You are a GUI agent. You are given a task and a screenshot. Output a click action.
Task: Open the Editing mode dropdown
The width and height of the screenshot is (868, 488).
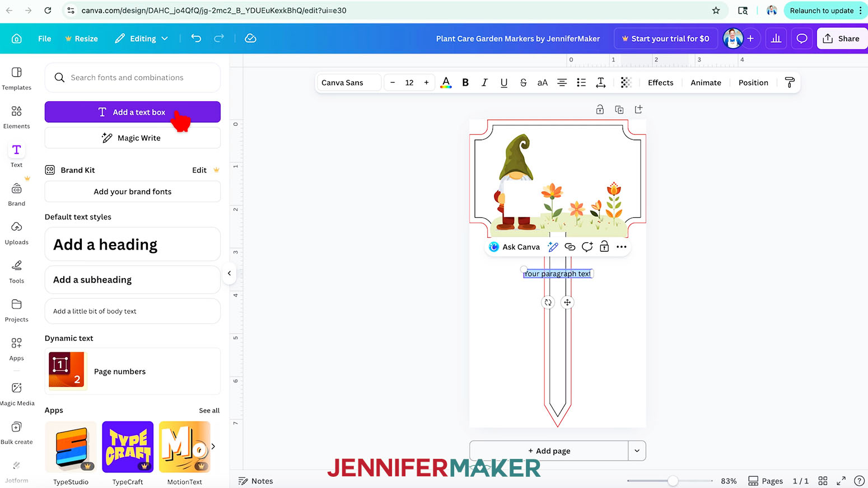[142, 39]
